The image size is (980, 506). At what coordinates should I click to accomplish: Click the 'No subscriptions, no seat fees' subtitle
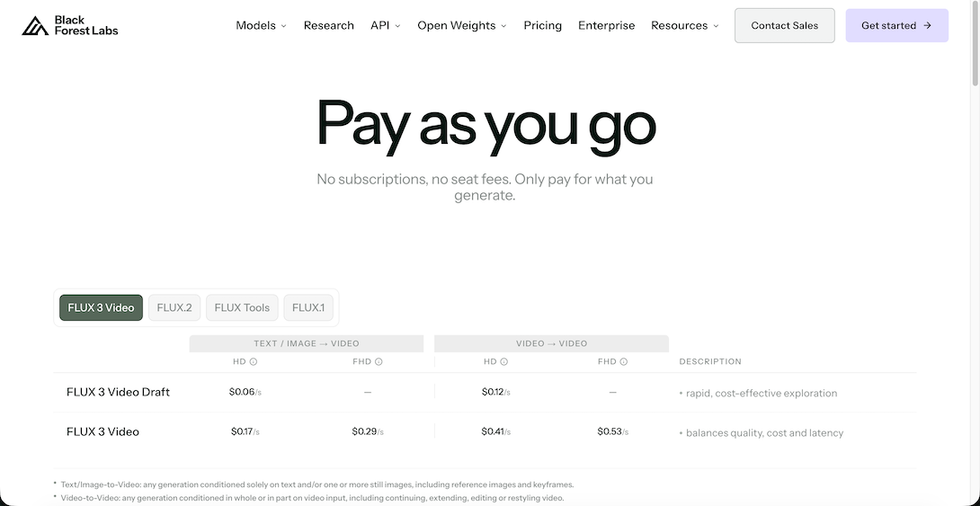click(485, 188)
